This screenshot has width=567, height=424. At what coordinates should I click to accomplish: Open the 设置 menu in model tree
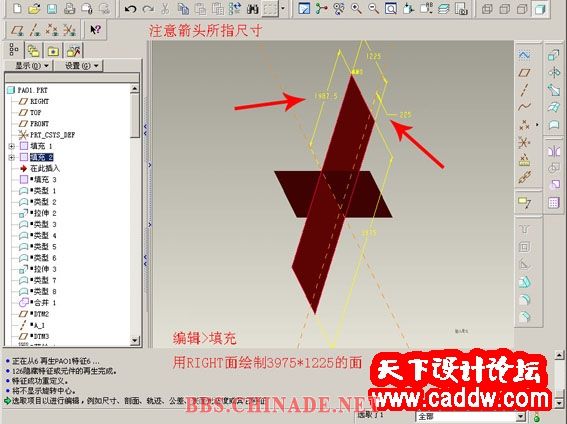[x=81, y=66]
